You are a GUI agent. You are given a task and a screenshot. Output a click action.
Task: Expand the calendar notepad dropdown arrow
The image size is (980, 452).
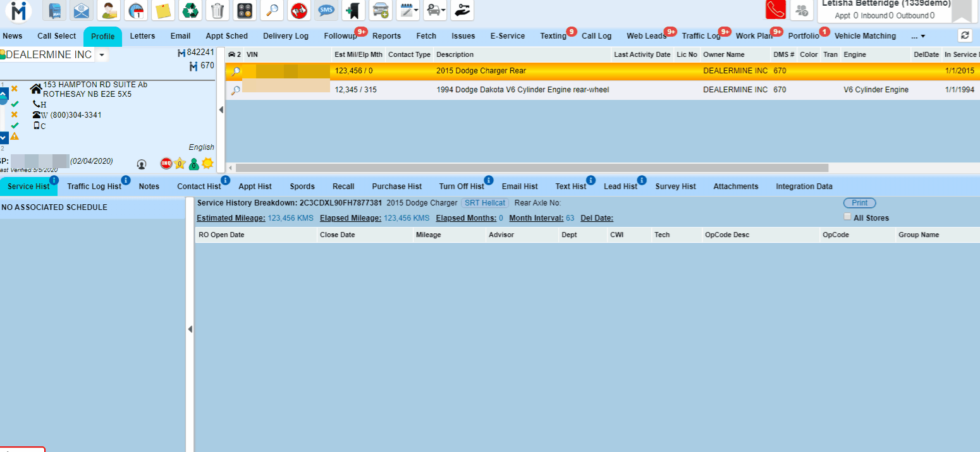click(416, 10)
